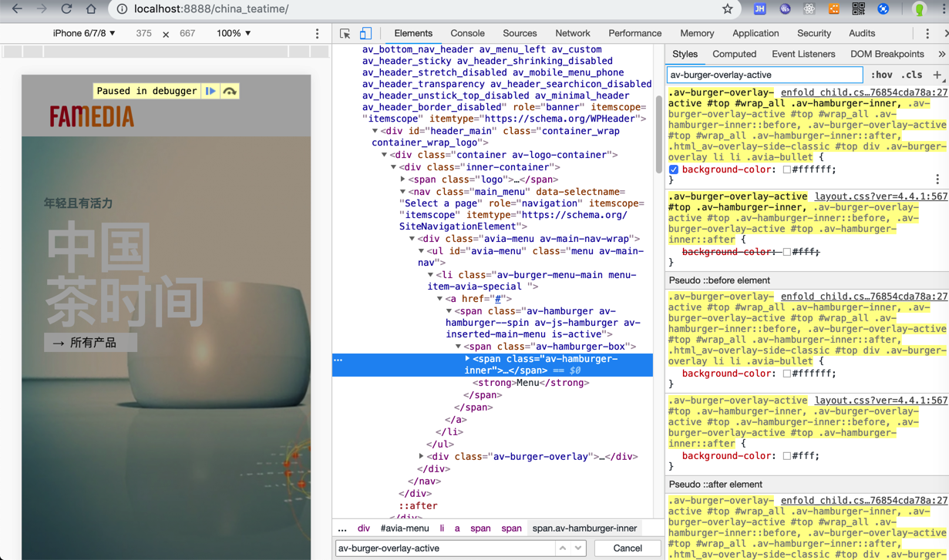Viewport: 949px width, 560px height.
Task: Click the FAMEDIA logo on the page
Action: pyautogui.click(x=92, y=116)
